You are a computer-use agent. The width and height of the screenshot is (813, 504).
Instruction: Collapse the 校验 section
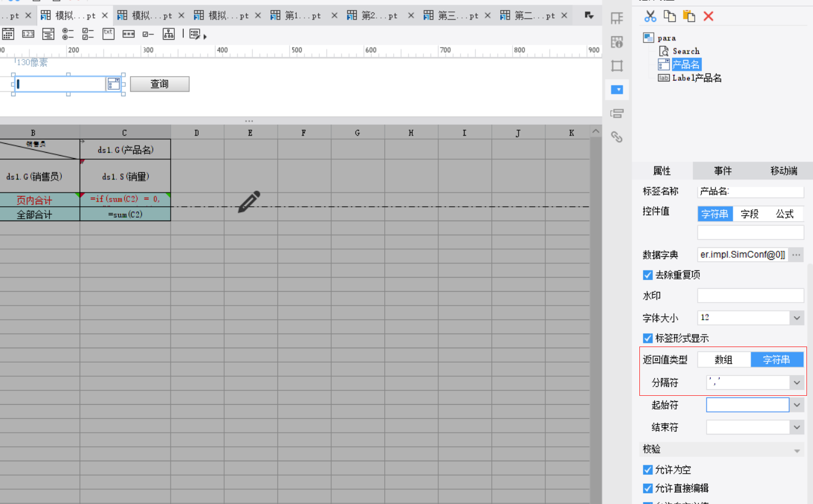tap(797, 451)
